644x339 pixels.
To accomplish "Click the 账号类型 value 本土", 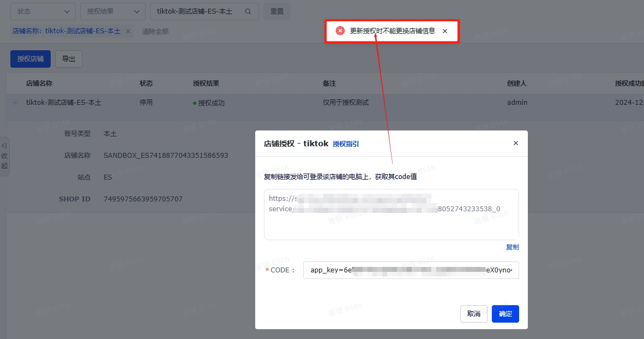I will tap(110, 134).
